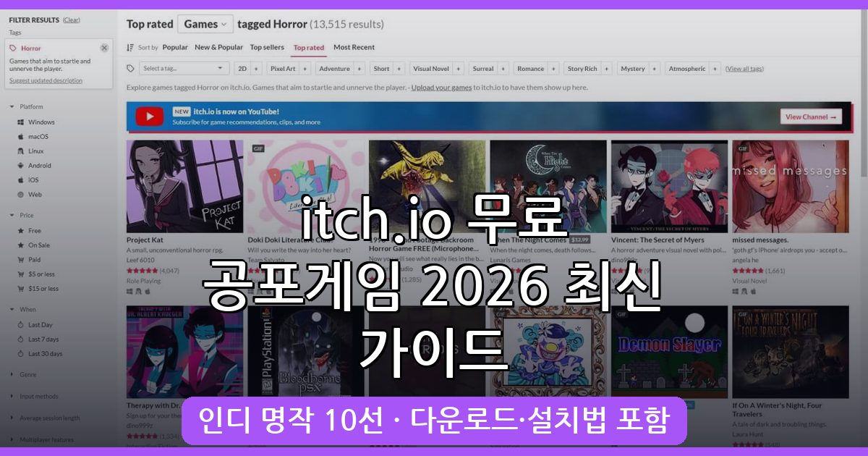Collapse the Platform filter section
868x456 pixels.
[12, 106]
